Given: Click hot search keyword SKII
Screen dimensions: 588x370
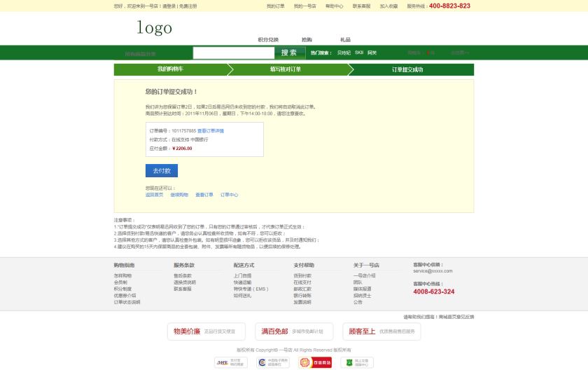Looking at the screenshot, I should coord(359,53).
